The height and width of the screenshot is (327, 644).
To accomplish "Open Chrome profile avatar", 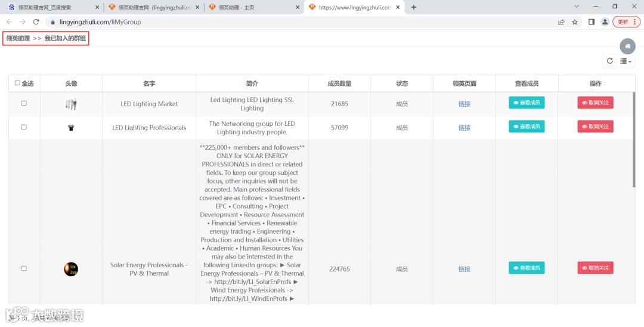I will (605, 22).
